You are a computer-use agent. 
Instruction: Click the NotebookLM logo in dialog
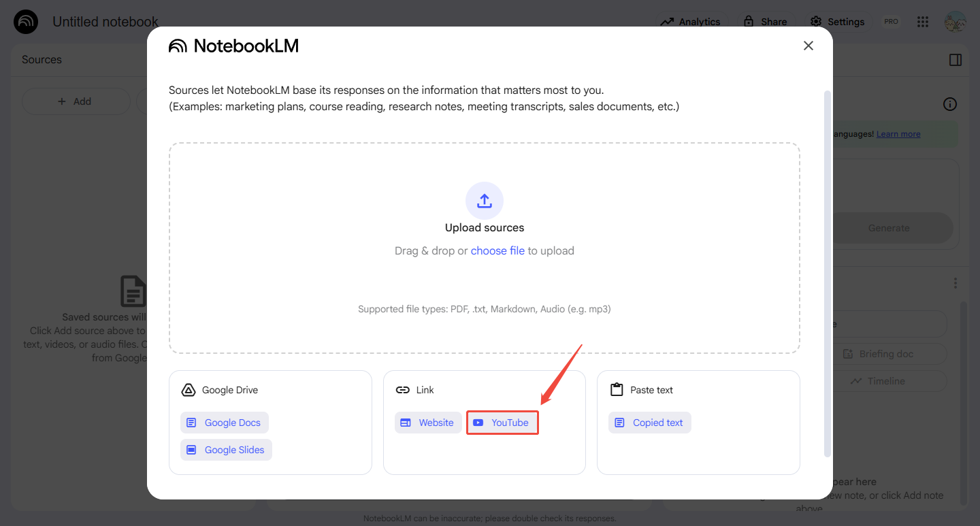pyautogui.click(x=234, y=46)
